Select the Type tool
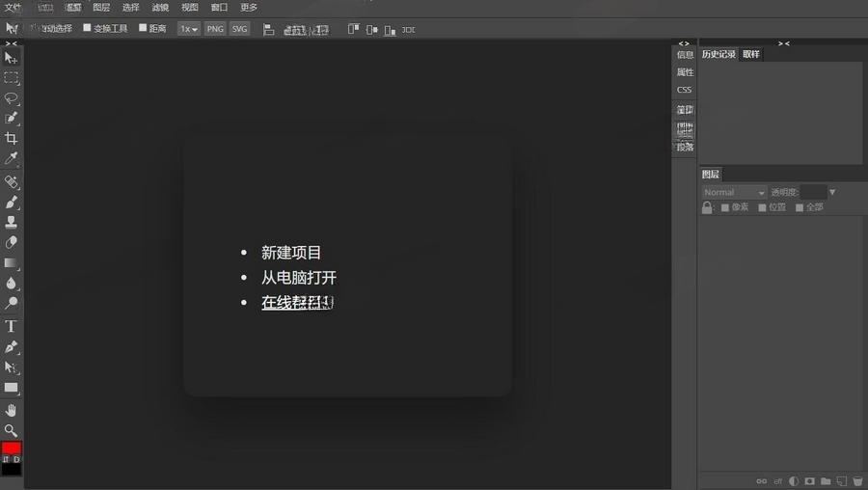 (12, 326)
